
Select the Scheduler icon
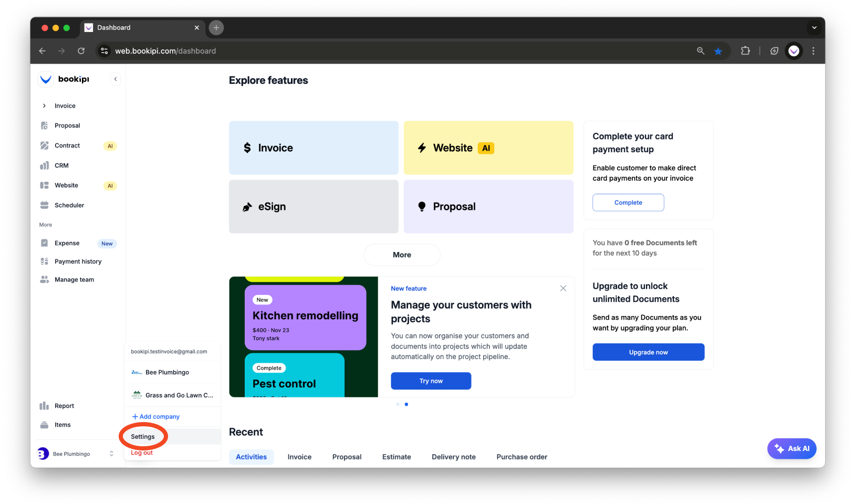pyautogui.click(x=69, y=205)
